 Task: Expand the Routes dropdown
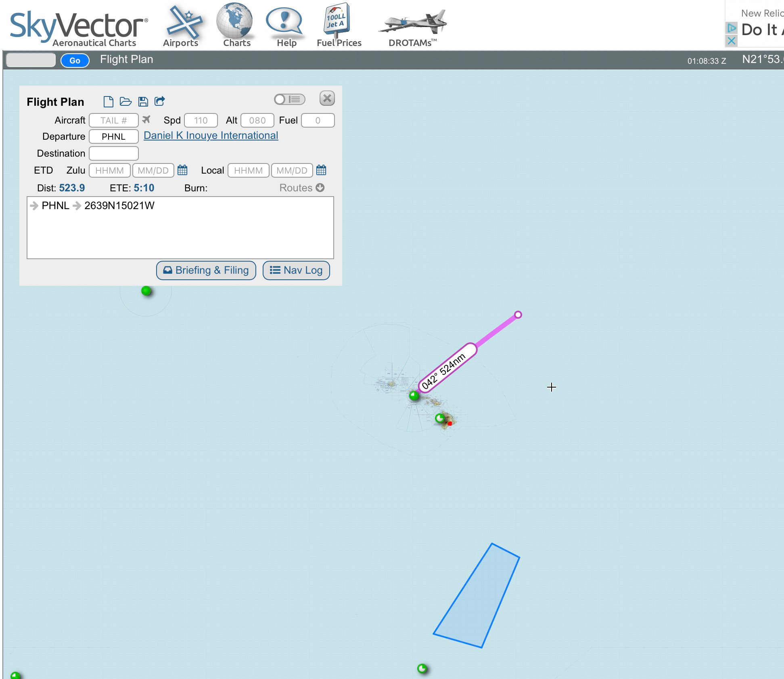[x=302, y=188]
